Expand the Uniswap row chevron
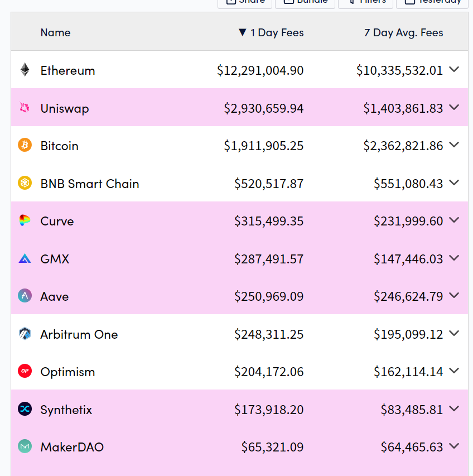This screenshot has width=473, height=476. (x=454, y=107)
